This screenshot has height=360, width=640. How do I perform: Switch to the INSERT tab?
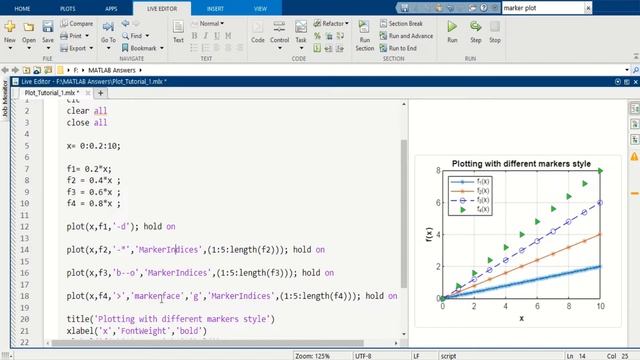pos(215,9)
